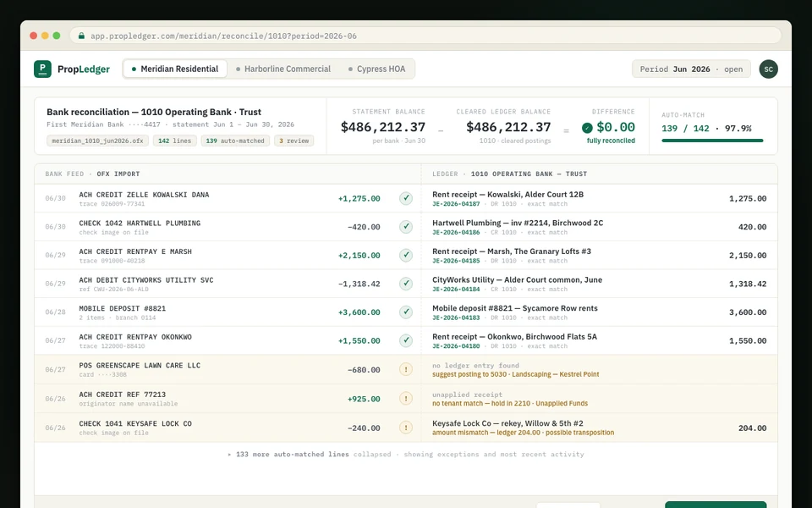This screenshot has height=508, width=812.
Task: Click warning icon on ACH Credit Ref 77213
Action: point(405,399)
